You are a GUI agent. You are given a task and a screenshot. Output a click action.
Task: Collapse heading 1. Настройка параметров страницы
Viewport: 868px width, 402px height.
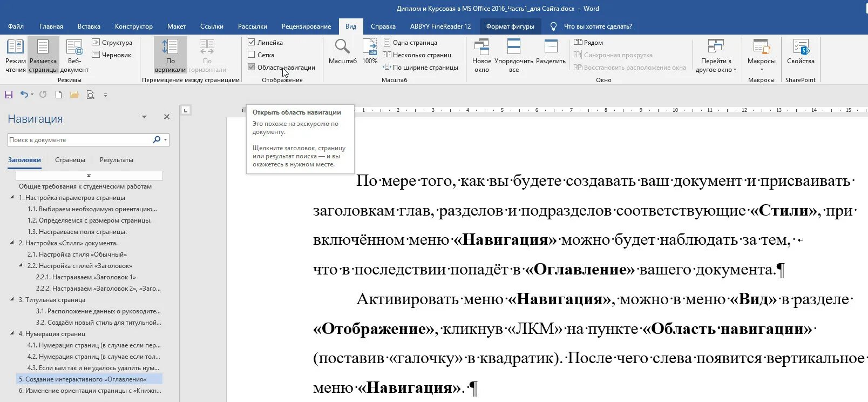click(x=12, y=197)
